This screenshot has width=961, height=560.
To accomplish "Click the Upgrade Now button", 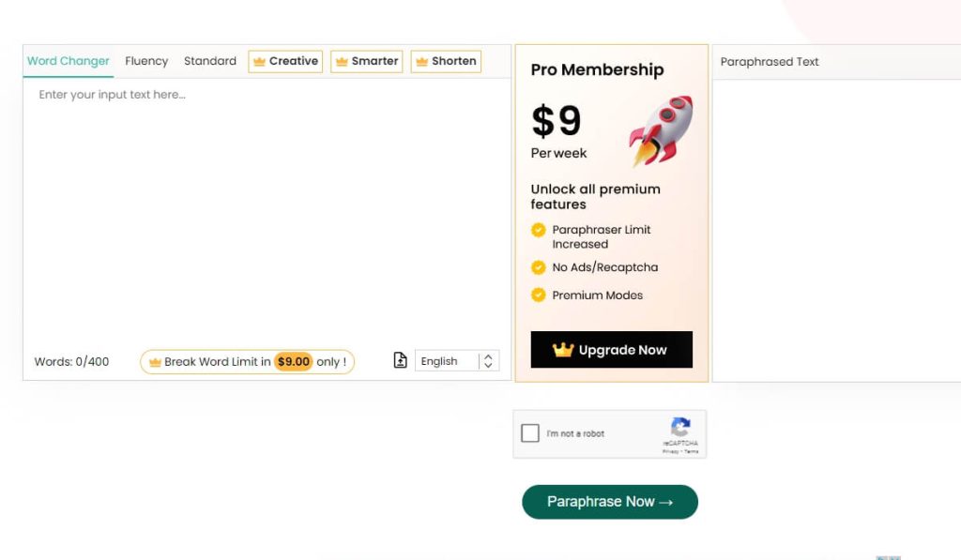I will (x=612, y=350).
